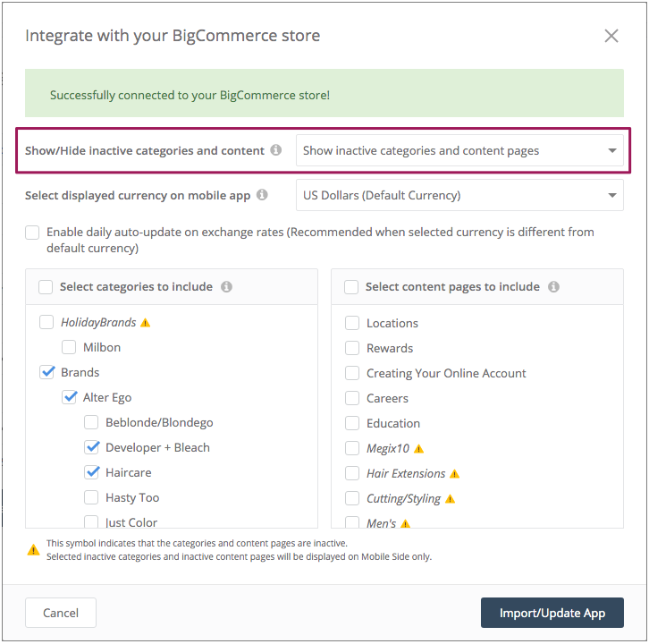Viewport: 649px width, 644px height.
Task: Uncheck the Developer + Bleach category
Action: (91, 447)
